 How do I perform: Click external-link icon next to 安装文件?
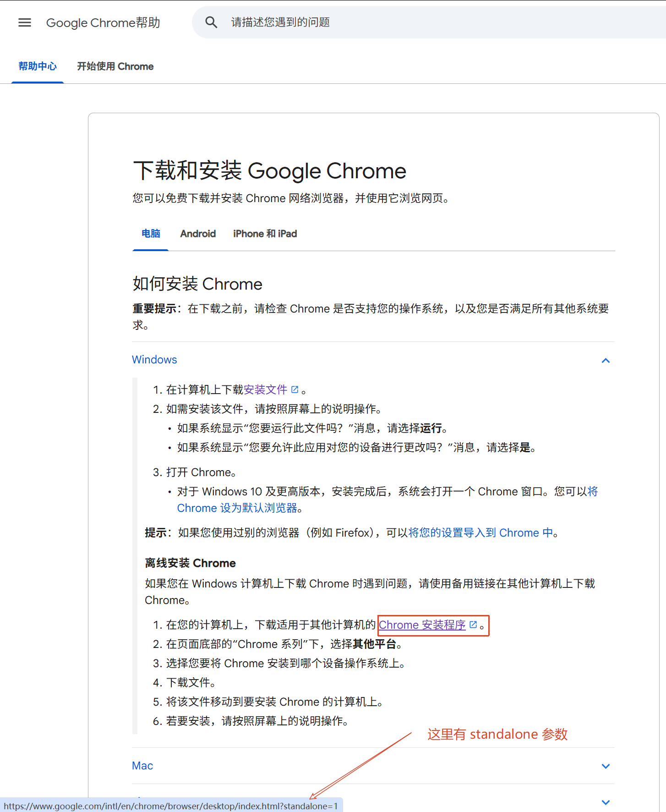(x=295, y=390)
